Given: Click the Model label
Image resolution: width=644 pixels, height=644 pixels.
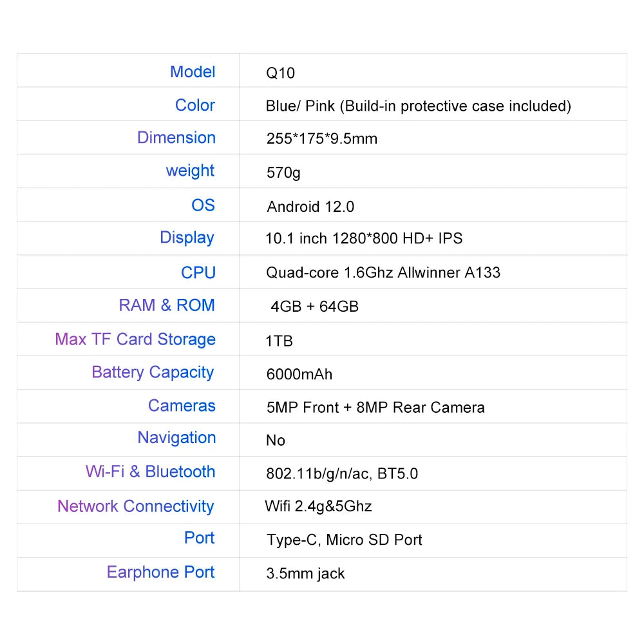Looking at the screenshot, I should coord(192,71).
